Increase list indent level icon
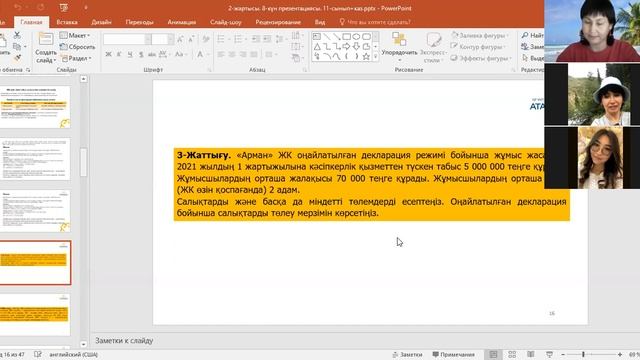This screenshot has width=640, height=360. (267, 39)
